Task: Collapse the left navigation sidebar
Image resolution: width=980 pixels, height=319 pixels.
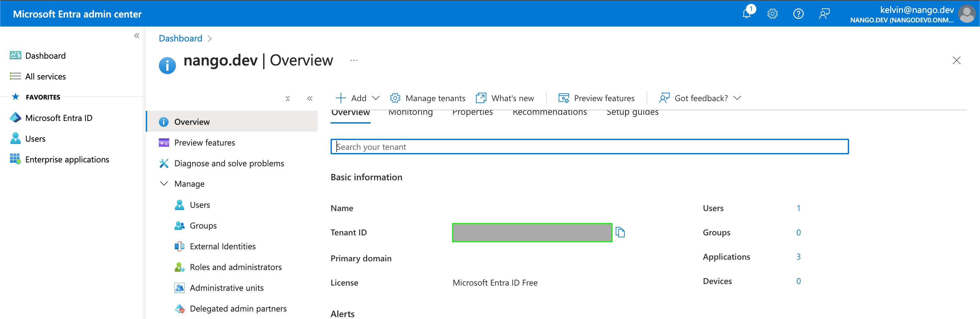Action: point(136,36)
